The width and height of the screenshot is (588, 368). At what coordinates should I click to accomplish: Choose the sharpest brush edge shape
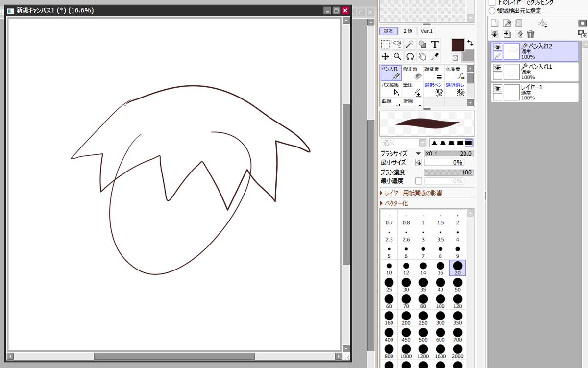434,143
